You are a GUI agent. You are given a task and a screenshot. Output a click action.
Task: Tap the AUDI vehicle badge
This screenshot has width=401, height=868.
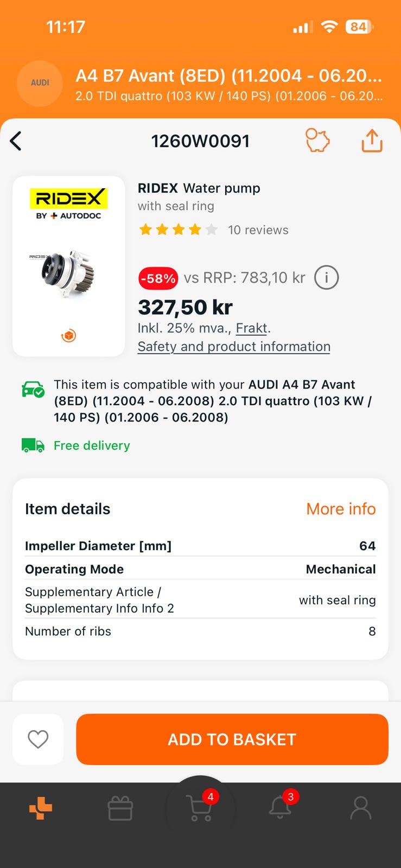point(40,83)
